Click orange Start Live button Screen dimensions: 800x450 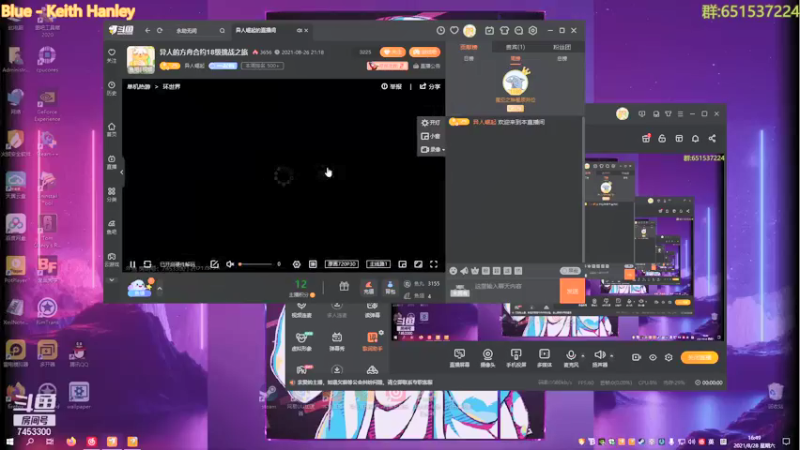coord(699,358)
